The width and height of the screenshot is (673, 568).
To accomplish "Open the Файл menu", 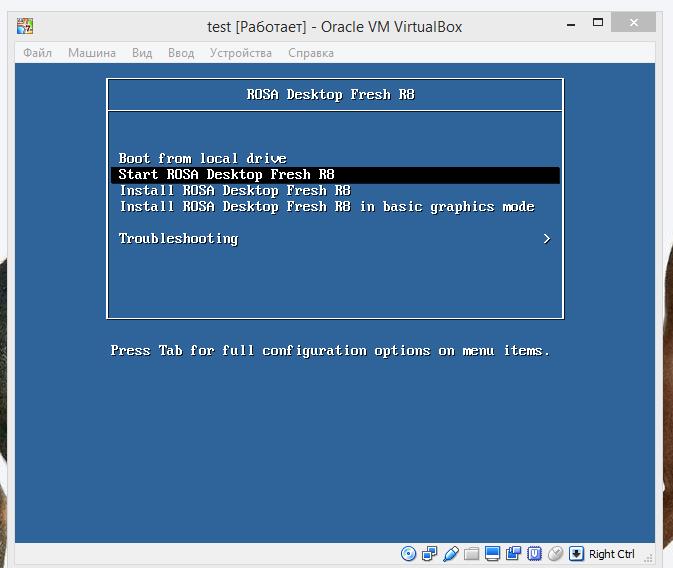I will click(x=37, y=53).
